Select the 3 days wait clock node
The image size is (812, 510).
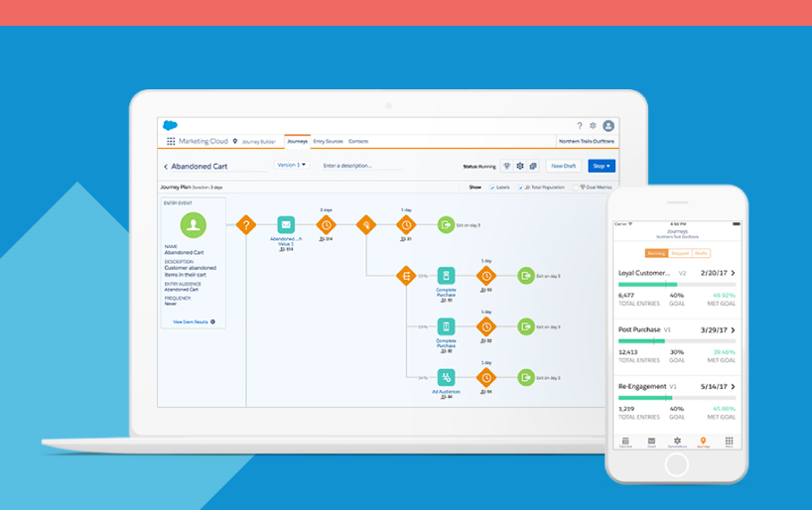(327, 224)
